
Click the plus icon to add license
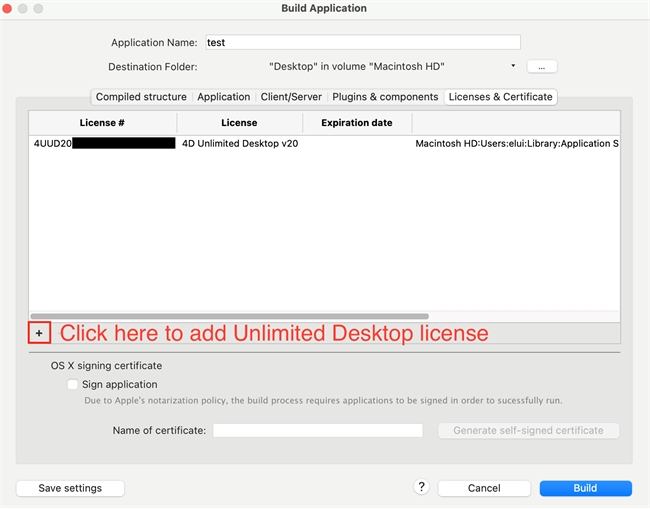[x=39, y=333]
